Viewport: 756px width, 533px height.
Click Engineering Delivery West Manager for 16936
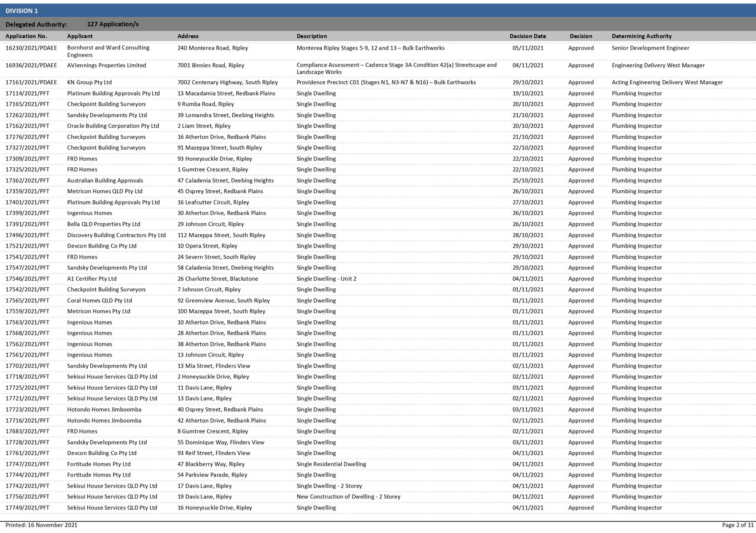658,66
